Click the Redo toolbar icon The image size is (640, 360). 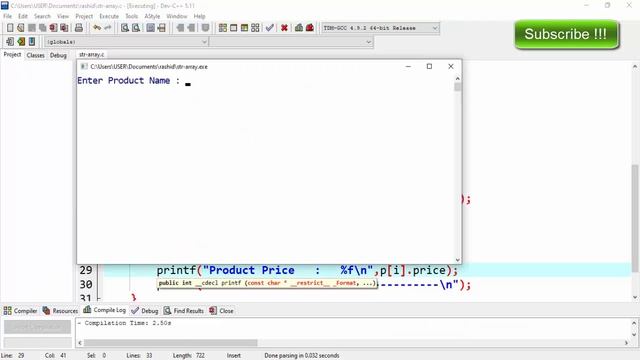[108, 28]
